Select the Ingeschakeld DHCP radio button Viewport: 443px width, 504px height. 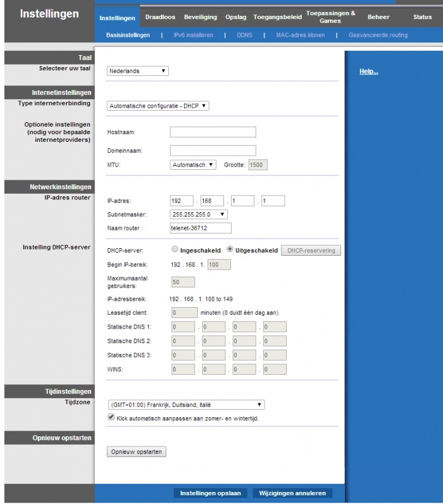(175, 250)
